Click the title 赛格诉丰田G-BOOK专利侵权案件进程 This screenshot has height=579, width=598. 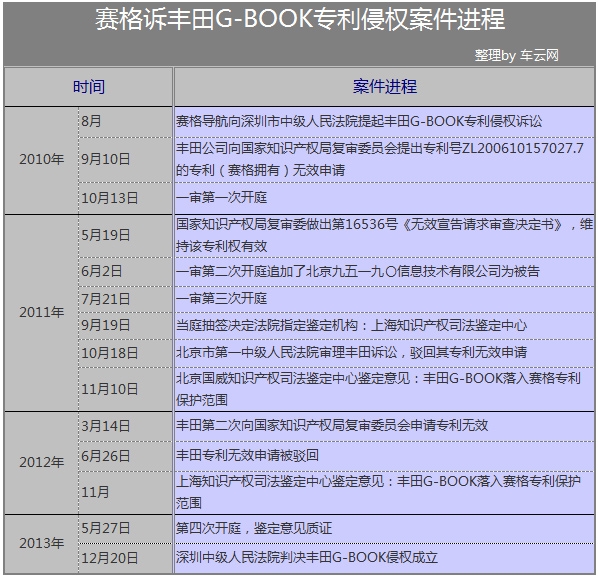click(x=300, y=19)
